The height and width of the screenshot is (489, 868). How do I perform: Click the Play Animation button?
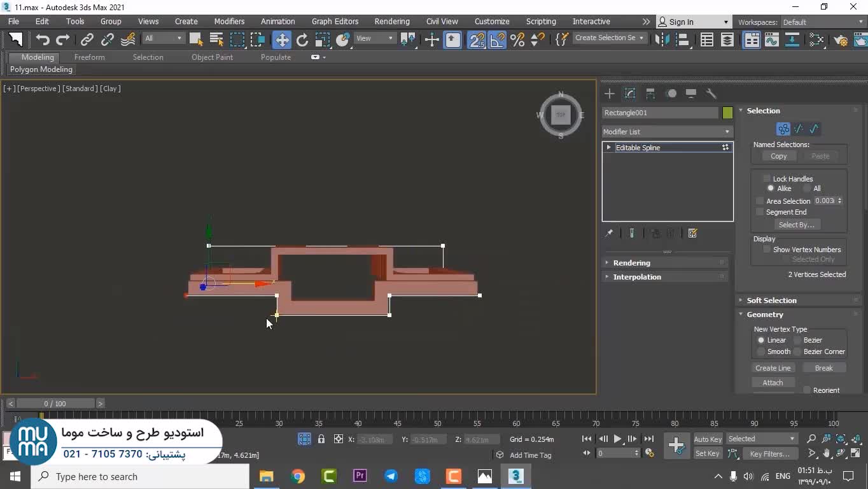tap(617, 439)
